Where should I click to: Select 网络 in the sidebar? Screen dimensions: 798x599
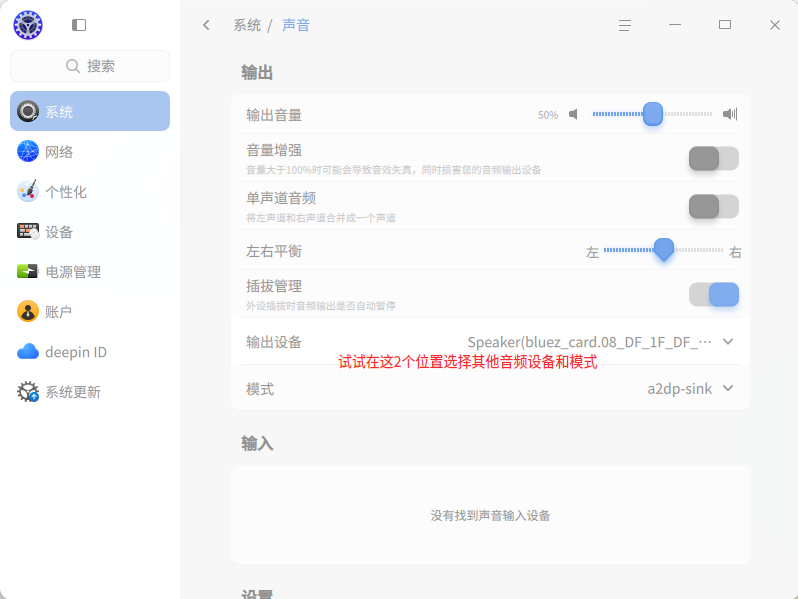pyautogui.click(x=90, y=151)
